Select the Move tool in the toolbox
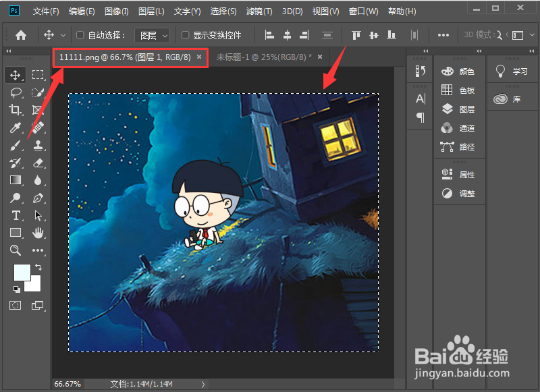540x392 pixels. coord(15,75)
